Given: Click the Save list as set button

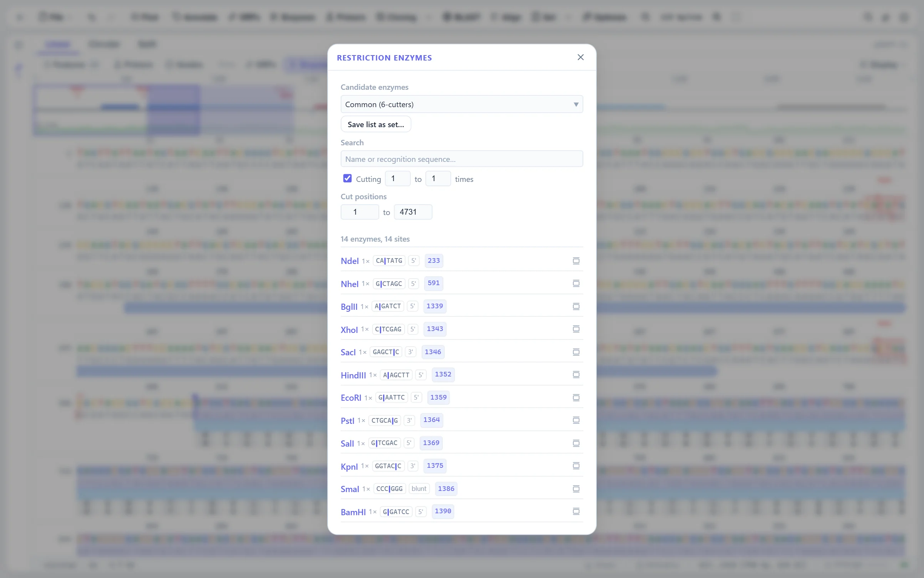Looking at the screenshot, I should coord(376,124).
